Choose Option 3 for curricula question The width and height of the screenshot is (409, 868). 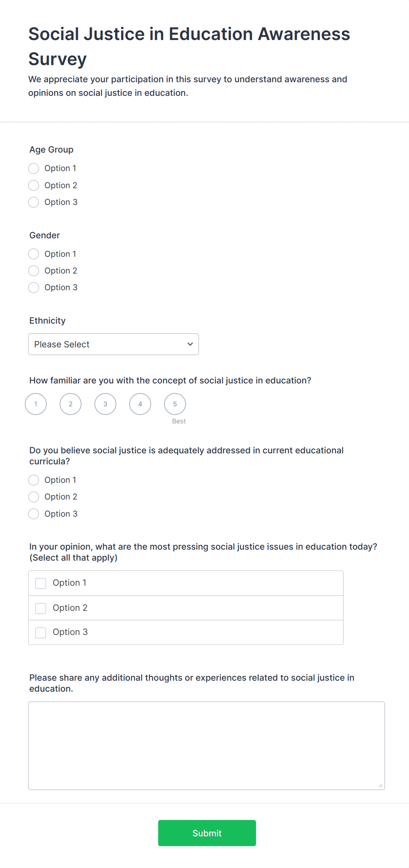[34, 514]
